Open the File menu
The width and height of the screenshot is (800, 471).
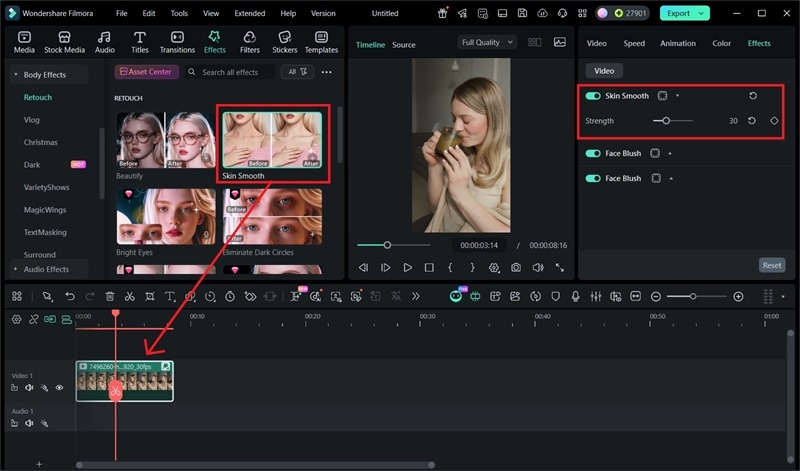[x=121, y=14]
